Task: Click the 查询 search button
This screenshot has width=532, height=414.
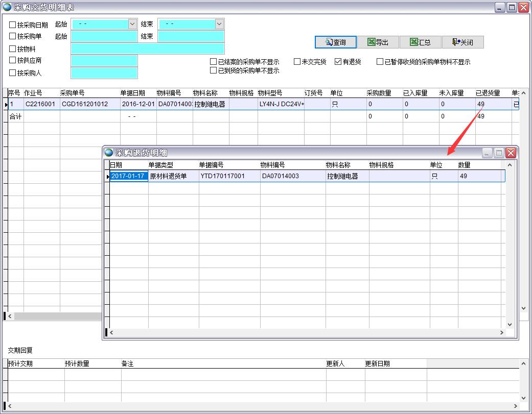Action: coord(335,42)
